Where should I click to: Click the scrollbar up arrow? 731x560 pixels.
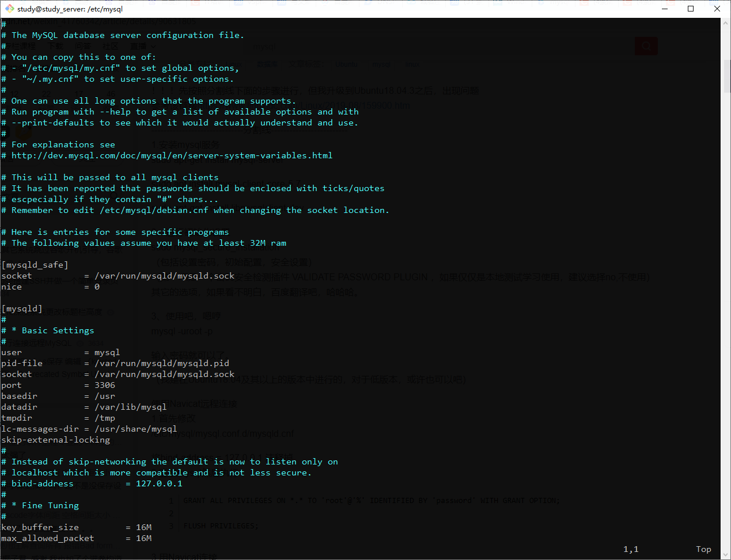pos(726,23)
